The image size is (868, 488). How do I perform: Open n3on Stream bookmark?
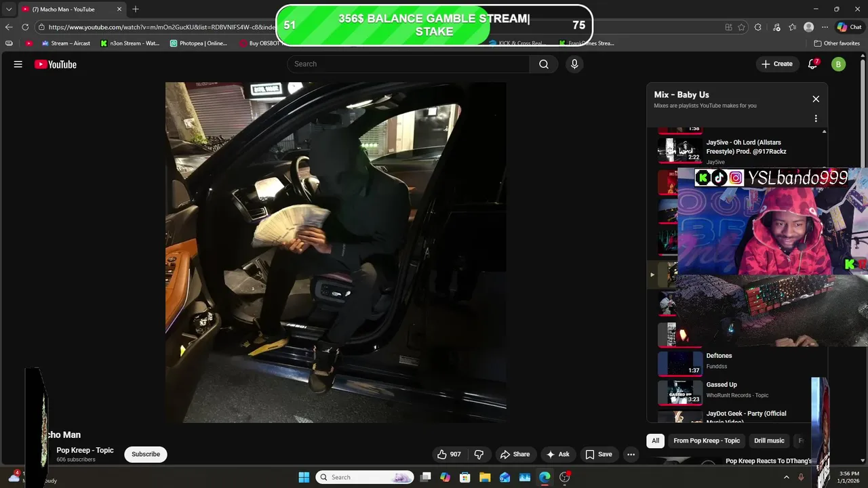(x=130, y=43)
